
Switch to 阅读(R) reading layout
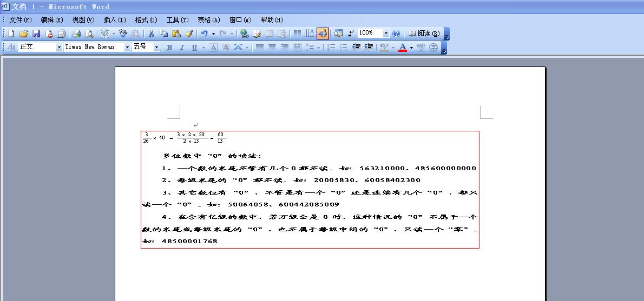424,34
